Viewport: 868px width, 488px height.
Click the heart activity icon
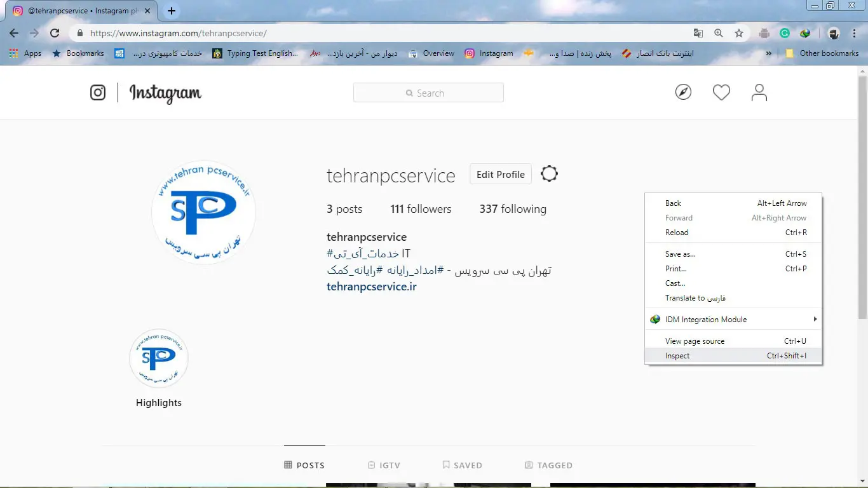point(721,93)
